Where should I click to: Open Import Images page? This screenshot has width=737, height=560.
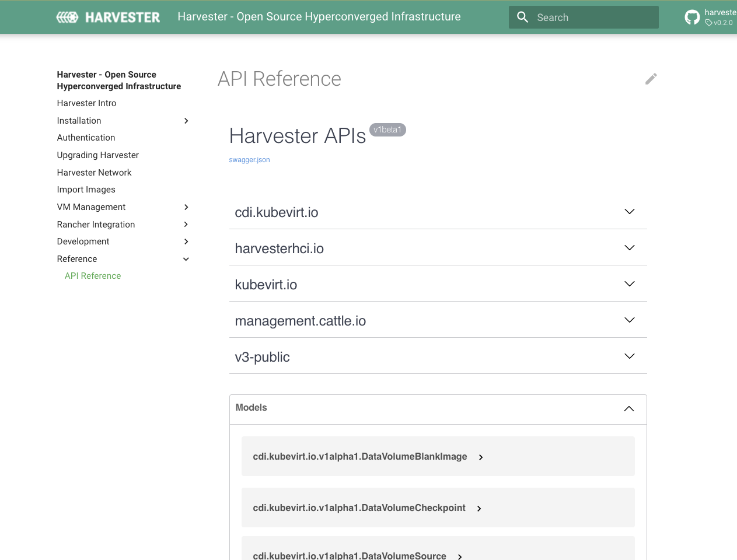coord(86,190)
